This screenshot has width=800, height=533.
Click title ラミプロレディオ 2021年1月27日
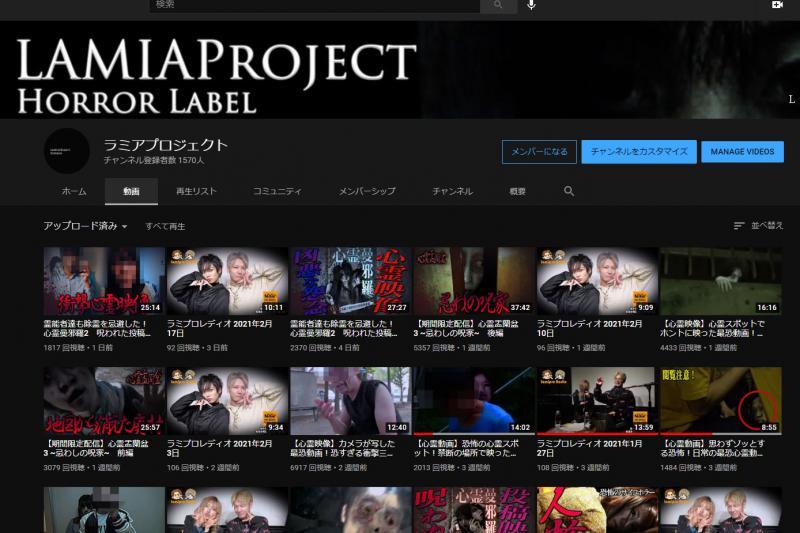tap(589, 448)
